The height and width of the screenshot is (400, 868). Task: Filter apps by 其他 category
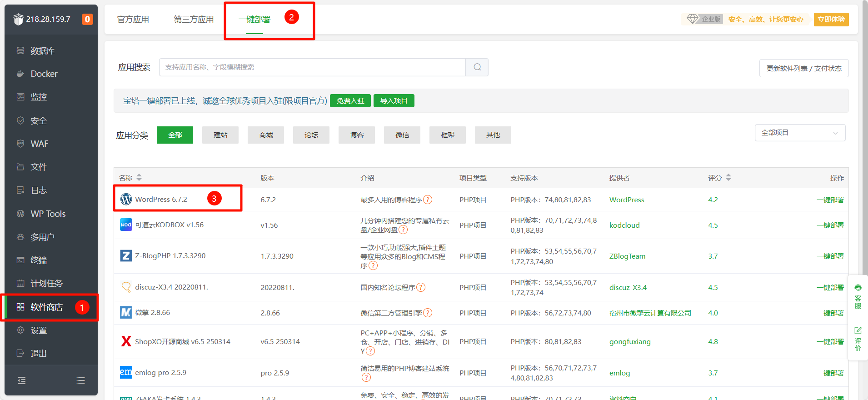493,135
